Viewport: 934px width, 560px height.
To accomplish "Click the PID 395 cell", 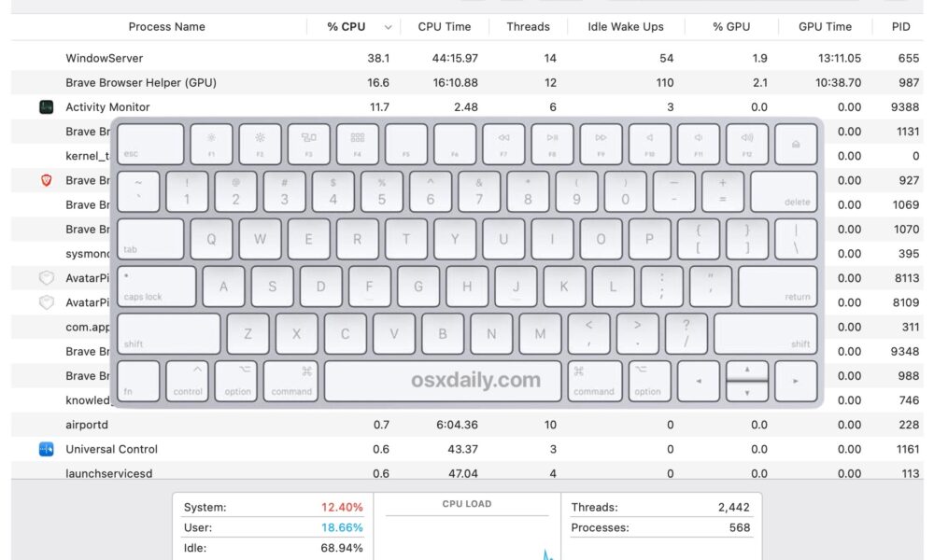I will [x=909, y=254].
